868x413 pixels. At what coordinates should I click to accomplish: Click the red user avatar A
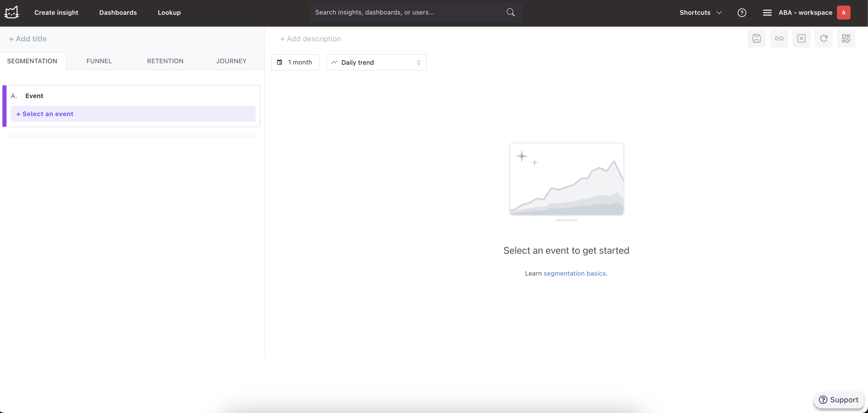coord(843,12)
